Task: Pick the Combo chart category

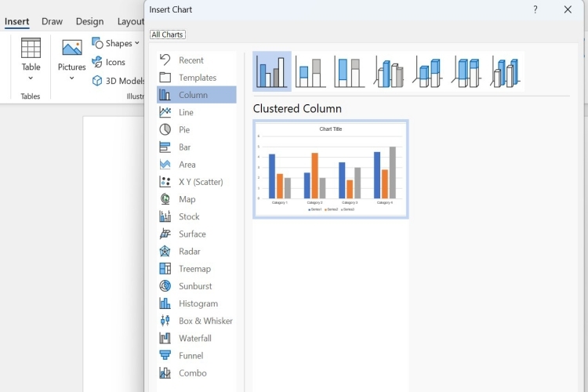Action: (x=197, y=373)
